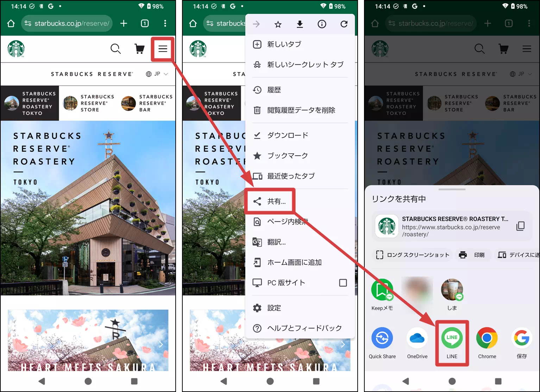Open page info icon in menu
The height and width of the screenshot is (392, 540).
pyautogui.click(x=322, y=24)
